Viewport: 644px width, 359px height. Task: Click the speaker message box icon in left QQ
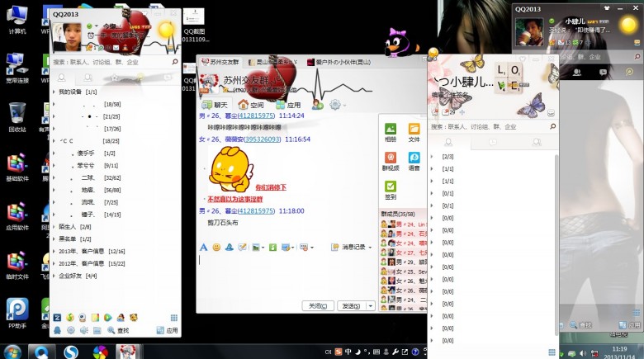click(83, 330)
